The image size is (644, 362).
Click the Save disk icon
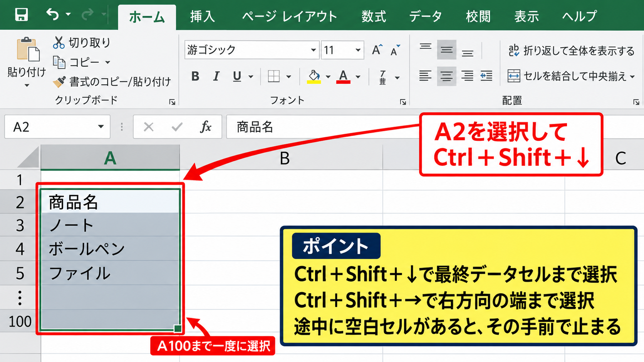click(x=21, y=15)
